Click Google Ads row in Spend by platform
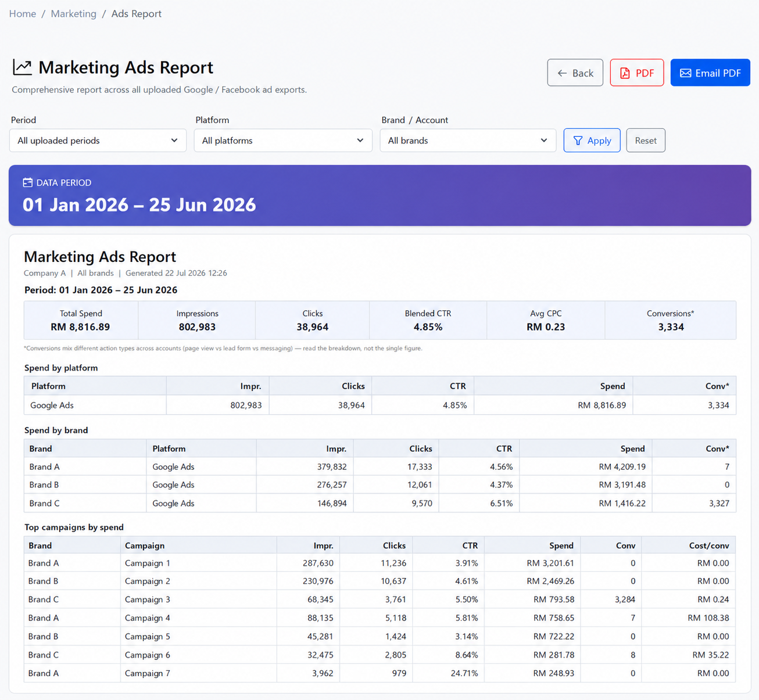The height and width of the screenshot is (700, 759). tap(380, 405)
